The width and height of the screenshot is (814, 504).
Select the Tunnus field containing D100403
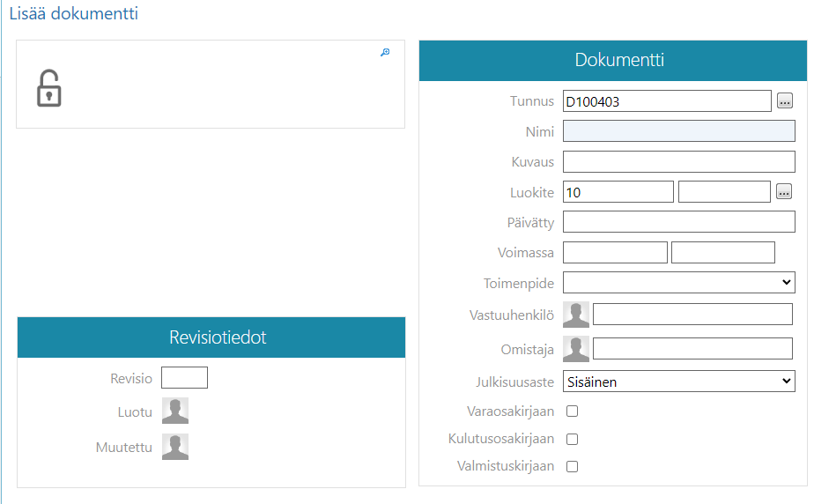[667, 101]
